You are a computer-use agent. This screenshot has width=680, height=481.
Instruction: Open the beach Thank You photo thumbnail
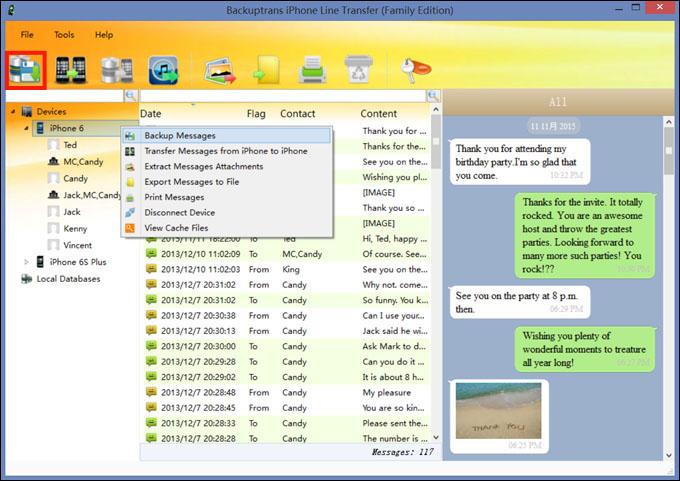498,411
